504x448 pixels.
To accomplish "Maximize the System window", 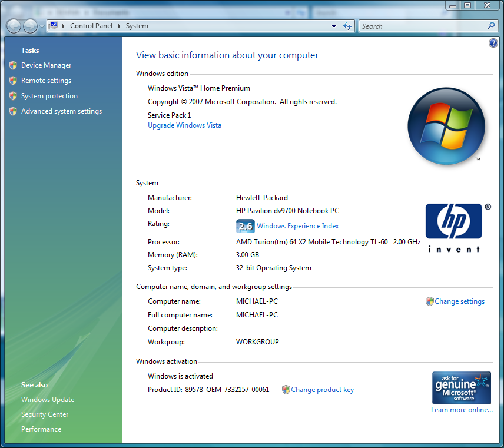I will coord(467,5).
